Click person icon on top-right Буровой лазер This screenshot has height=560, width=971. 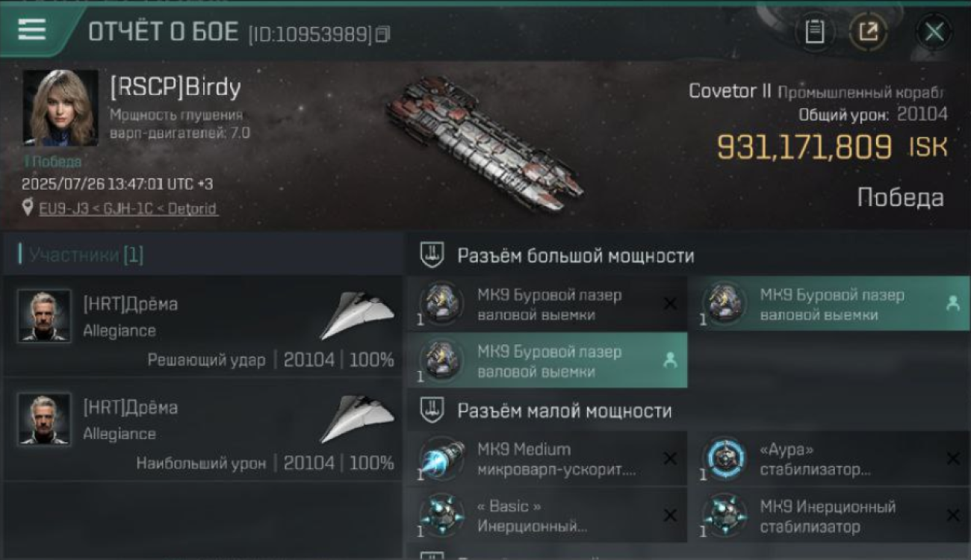pos(952,303)
